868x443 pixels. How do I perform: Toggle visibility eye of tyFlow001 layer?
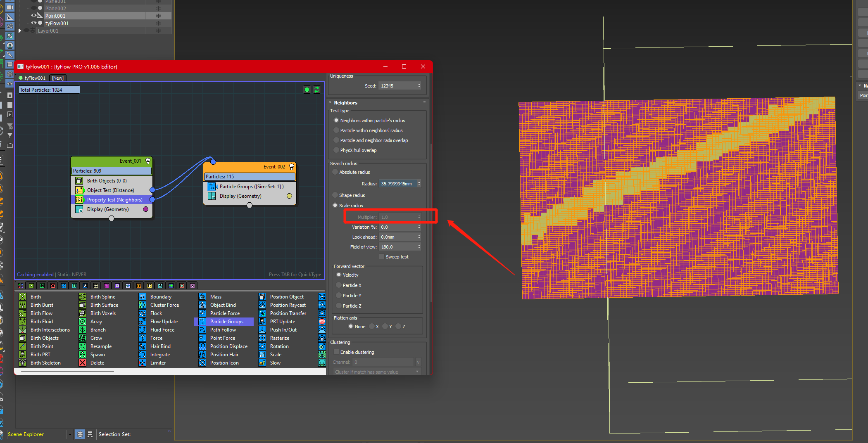(x=34, y=23)
